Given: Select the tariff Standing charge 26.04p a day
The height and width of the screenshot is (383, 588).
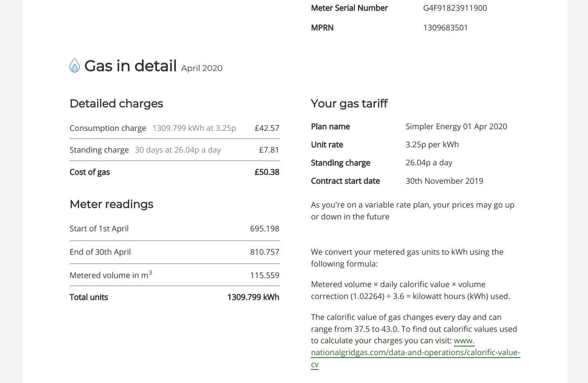Looking at the screenshot, I should (x=429, y=162).
